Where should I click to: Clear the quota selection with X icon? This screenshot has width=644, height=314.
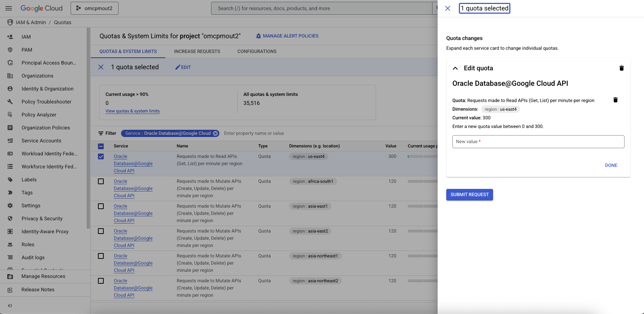click(x=101, y=67)
